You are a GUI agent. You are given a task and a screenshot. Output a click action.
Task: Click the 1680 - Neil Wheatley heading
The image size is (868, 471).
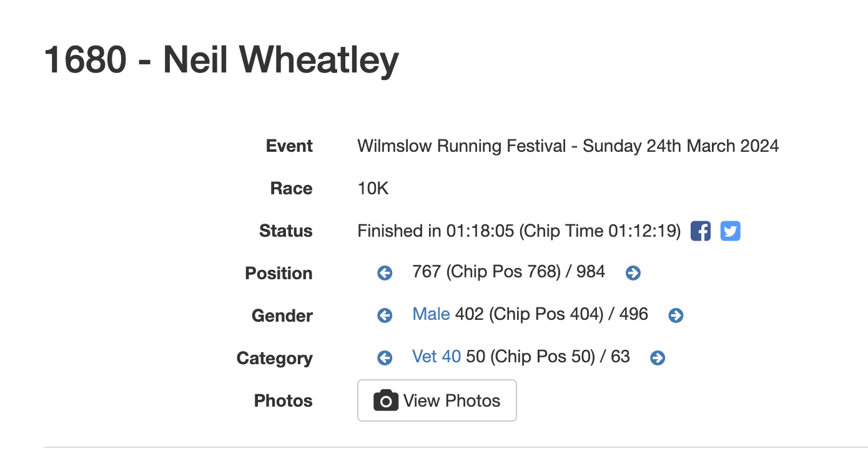(222, 61)
